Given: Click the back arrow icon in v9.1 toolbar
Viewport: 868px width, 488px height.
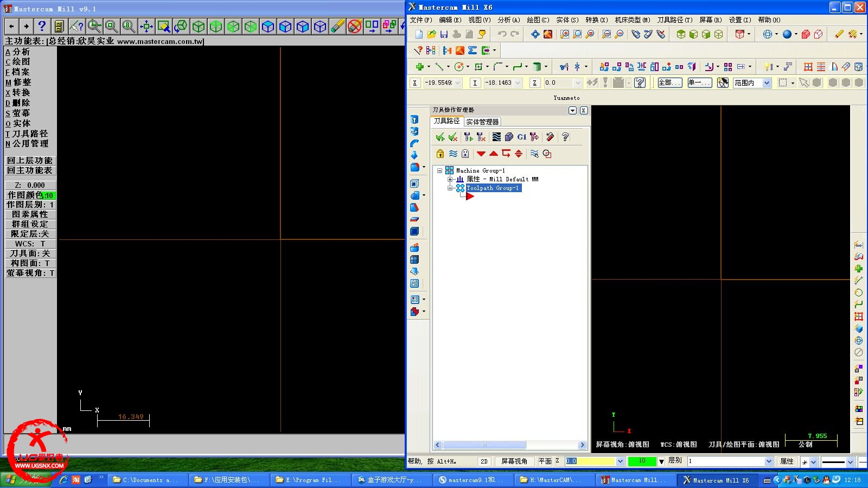Looking at the screenshot, I should (11, 26).
